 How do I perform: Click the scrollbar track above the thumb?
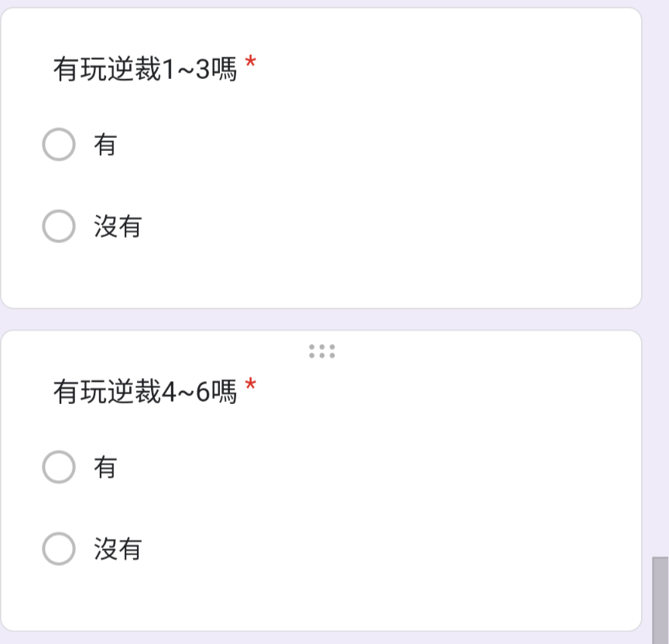click(x=660, y=277)
